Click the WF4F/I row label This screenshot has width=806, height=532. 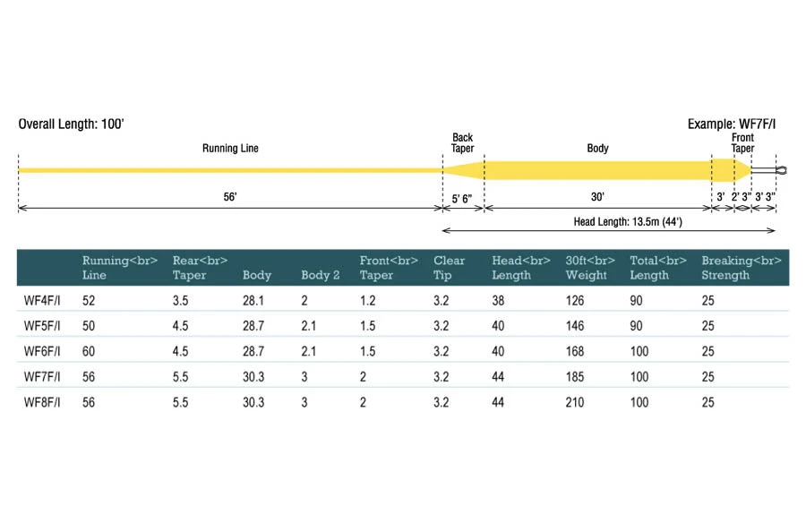pyautogui.click(x=42, y=301)
